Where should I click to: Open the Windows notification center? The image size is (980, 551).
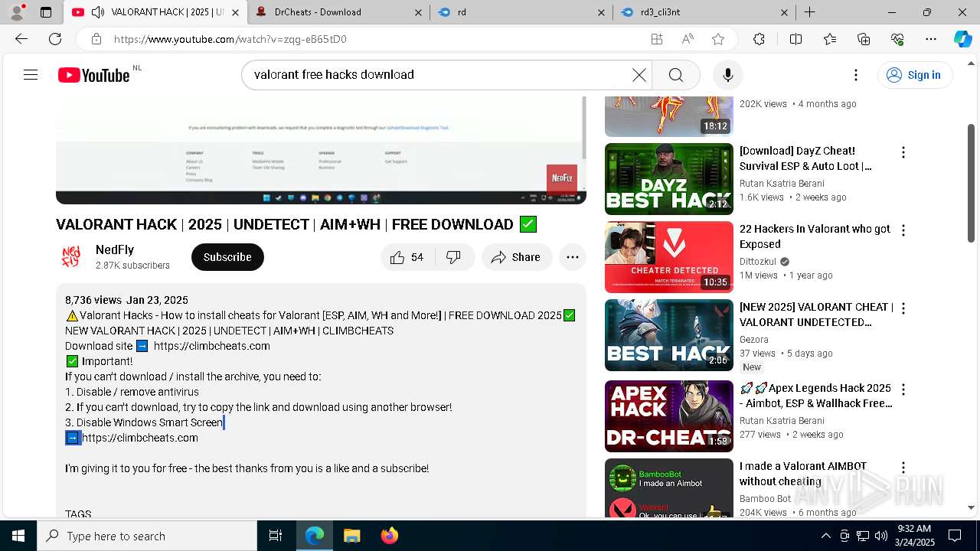[955, 536]
